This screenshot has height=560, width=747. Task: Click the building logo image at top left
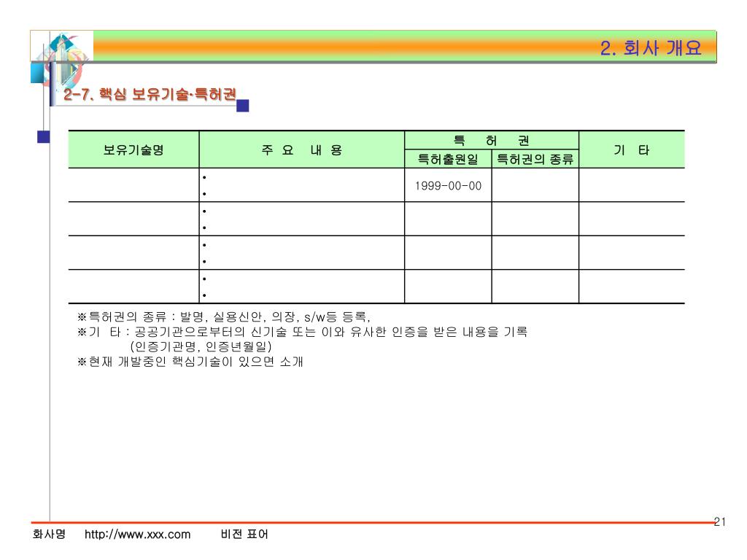pos(63,56)
